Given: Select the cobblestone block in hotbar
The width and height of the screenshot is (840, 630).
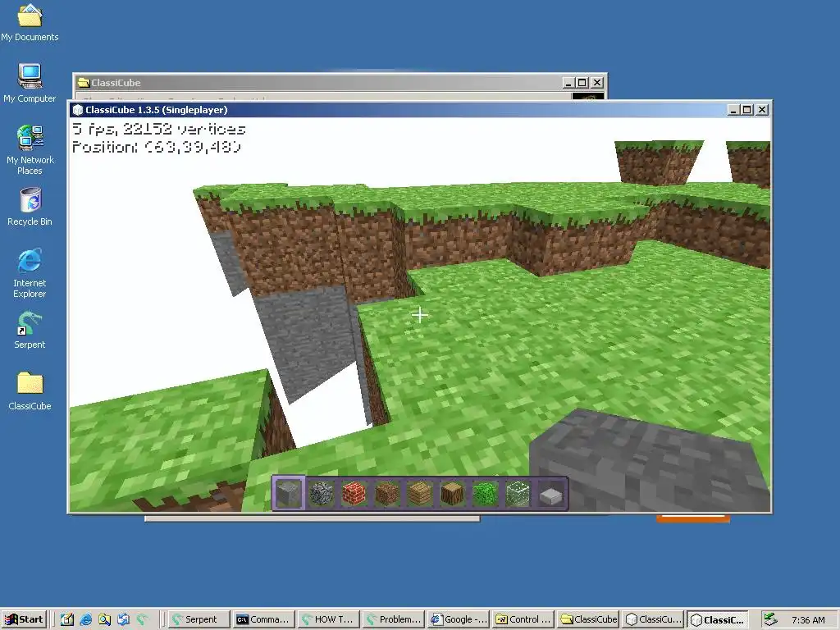Looking at the screenshot, I should (322, 493).
